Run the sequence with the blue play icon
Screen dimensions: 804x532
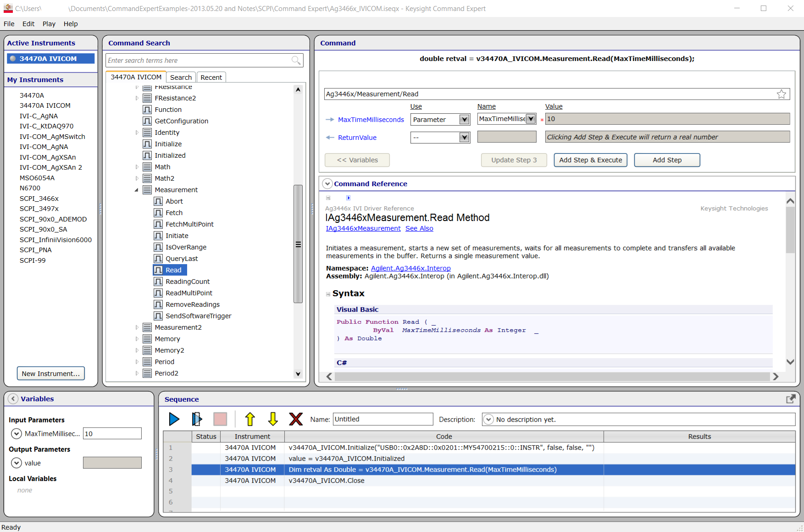[174, 419]
